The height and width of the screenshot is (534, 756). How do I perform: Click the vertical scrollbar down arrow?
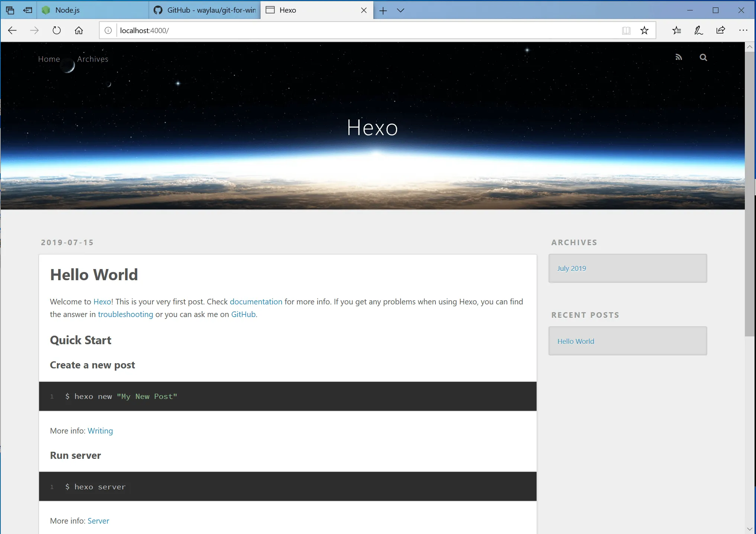click(x=750, y=529)
